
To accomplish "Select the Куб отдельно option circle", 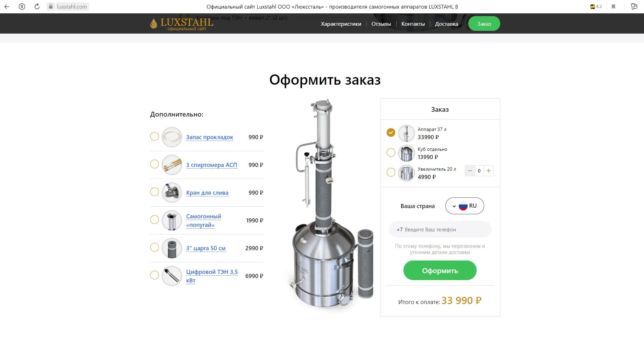I will (x=391, y=152).
